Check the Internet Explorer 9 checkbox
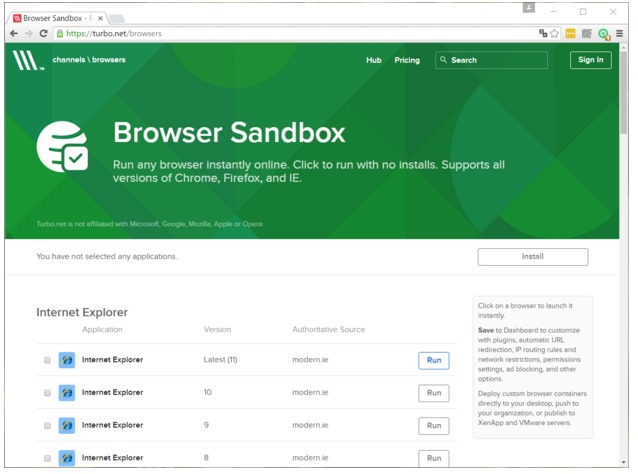The image size is (638, 474). 47,425
